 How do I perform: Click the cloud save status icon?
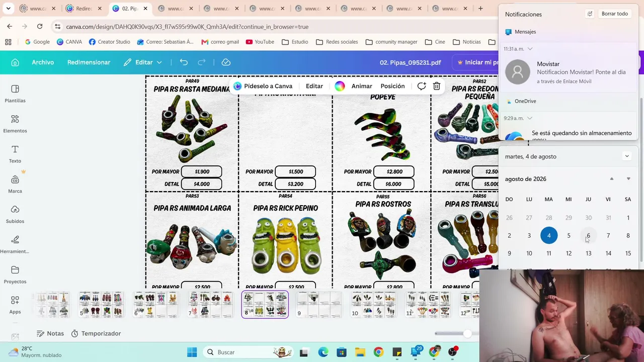(x=226, y=62)
